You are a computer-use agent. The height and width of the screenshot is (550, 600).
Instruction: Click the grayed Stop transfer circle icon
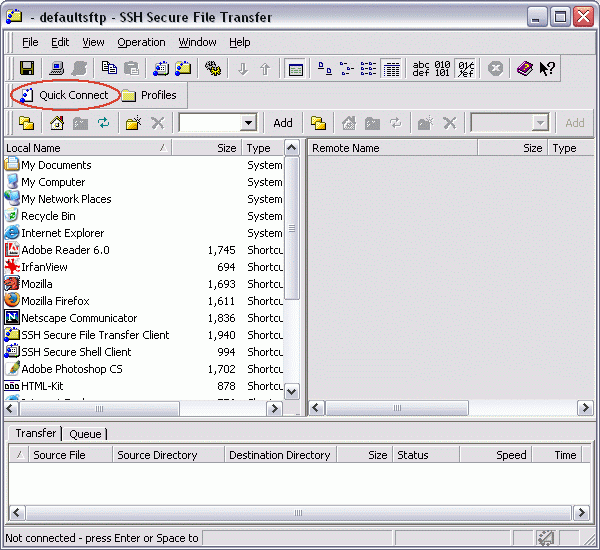(x=495, y=69)
